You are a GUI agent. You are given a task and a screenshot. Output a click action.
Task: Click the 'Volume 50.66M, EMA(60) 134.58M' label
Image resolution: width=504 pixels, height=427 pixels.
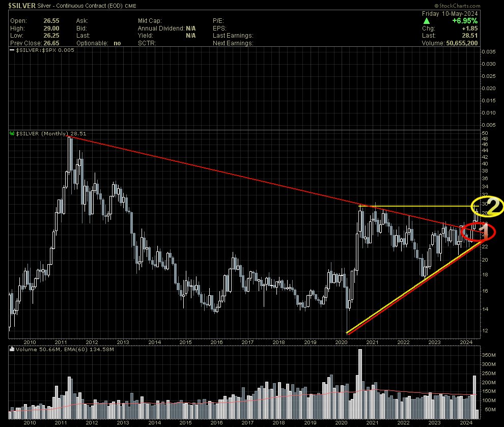click(65, 349)
